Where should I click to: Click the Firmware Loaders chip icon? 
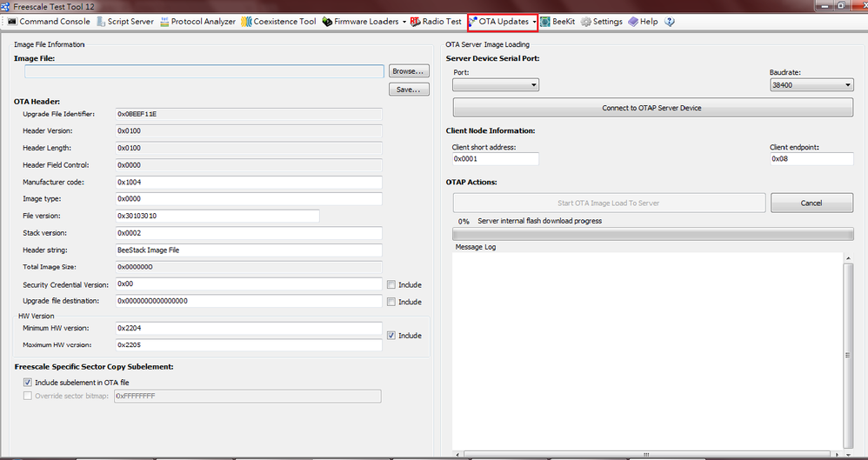327,22
